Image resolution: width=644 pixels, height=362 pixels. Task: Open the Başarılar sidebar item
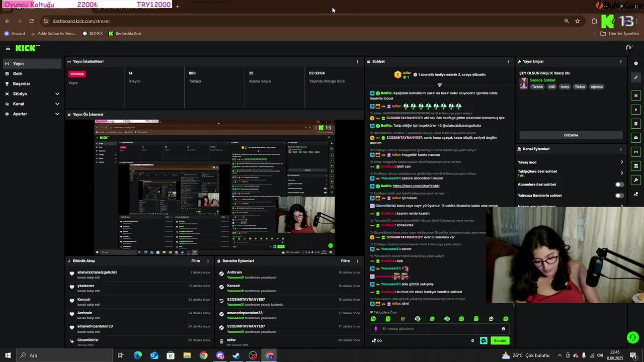pyautogui.click(x=31, y=84)
